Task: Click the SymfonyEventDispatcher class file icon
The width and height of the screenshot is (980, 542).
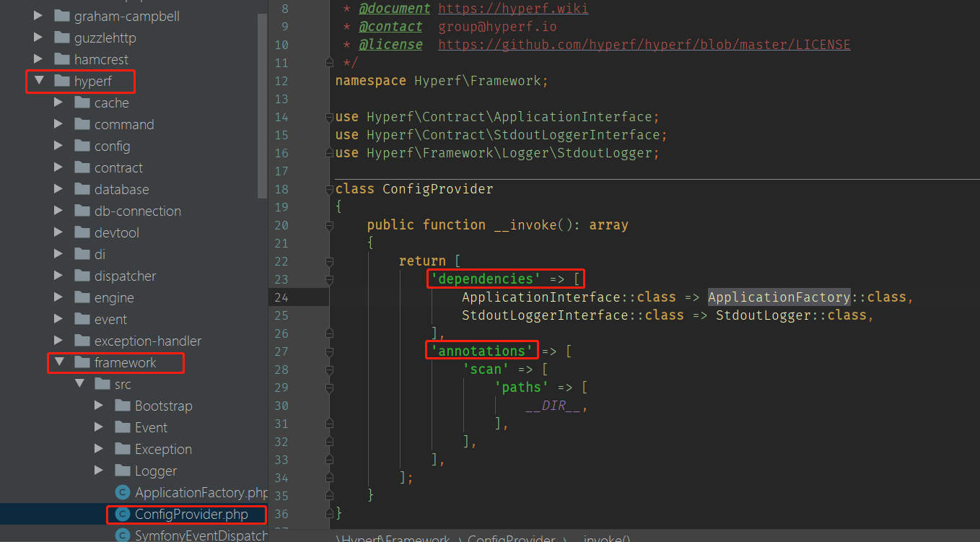Action: [122, 535]
